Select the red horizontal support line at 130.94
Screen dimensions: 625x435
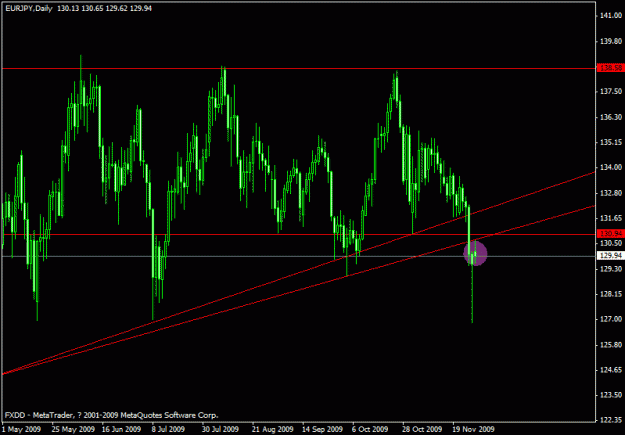tap(299, 234)
